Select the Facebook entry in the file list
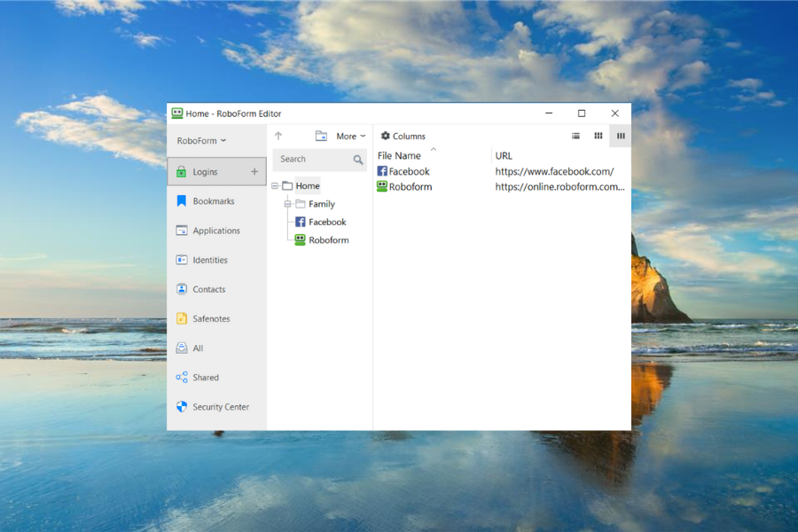The width and height of the screenshot is (798, 532). 403,171
